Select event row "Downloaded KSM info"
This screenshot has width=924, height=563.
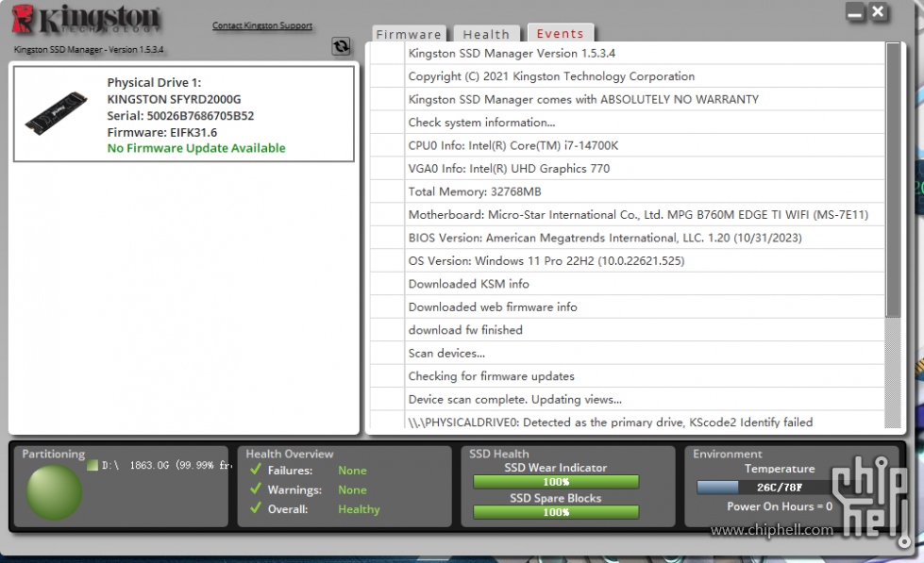click(628, 283)
